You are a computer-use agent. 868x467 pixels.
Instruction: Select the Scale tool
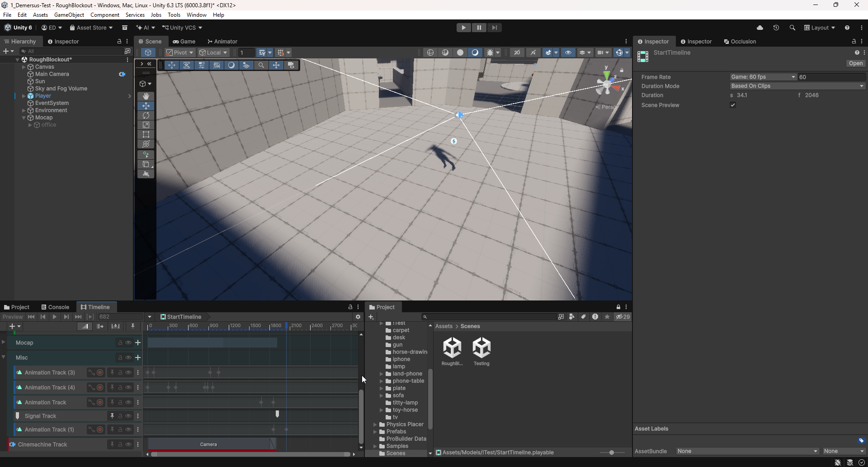146,125
